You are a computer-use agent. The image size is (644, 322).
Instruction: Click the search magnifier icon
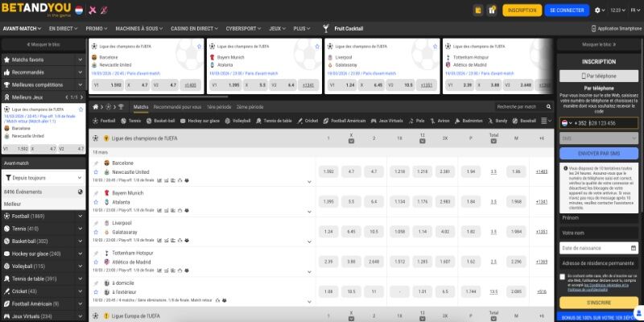[x=548, y=107]
